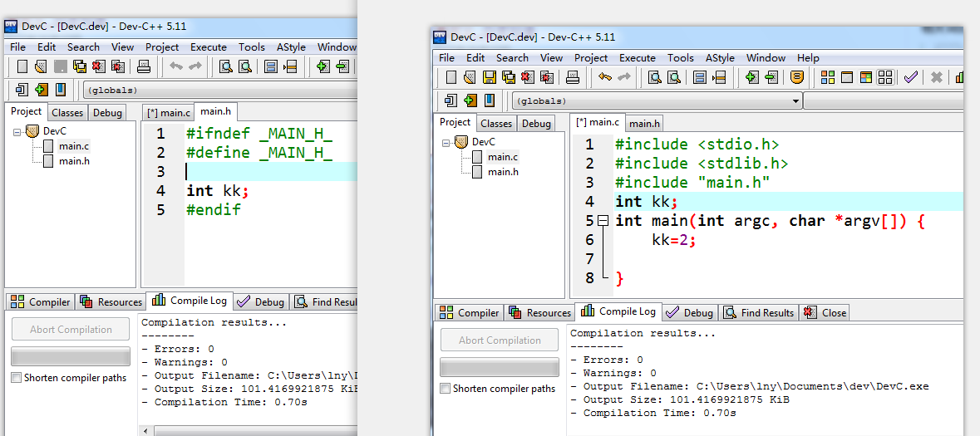Open AStyle menu in right window
This screenshot has height=436, width=980.
pos(720,58)
